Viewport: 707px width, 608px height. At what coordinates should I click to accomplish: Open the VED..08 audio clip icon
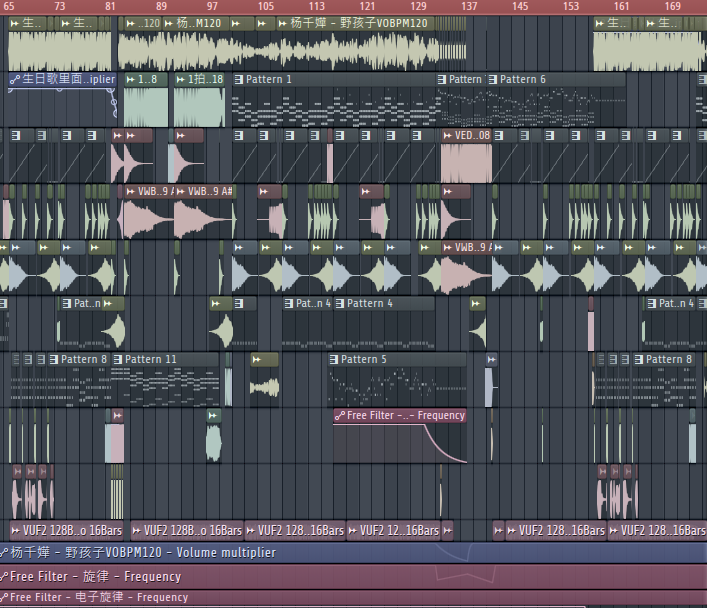[x=446, y=136]
